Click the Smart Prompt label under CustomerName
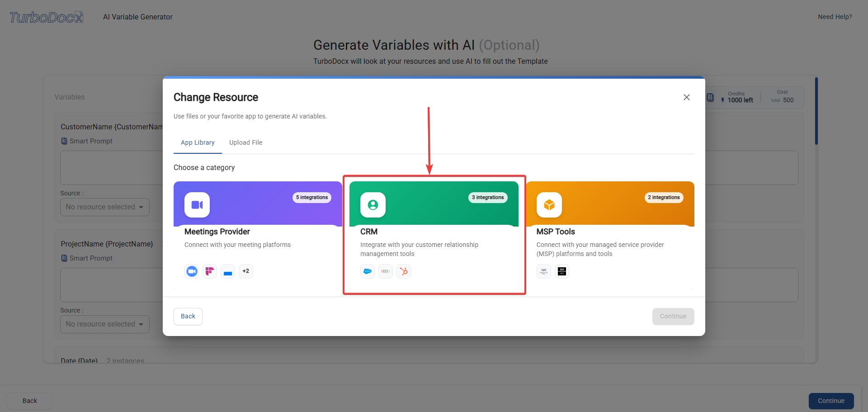Screen dimensions: 868x412 91,141
